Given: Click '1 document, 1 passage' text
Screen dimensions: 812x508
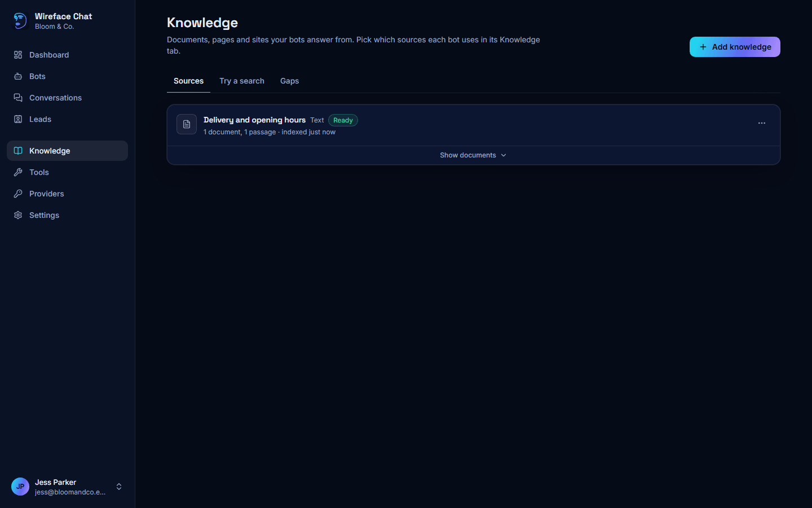Looking at the screenshot, I should [240, 132].
